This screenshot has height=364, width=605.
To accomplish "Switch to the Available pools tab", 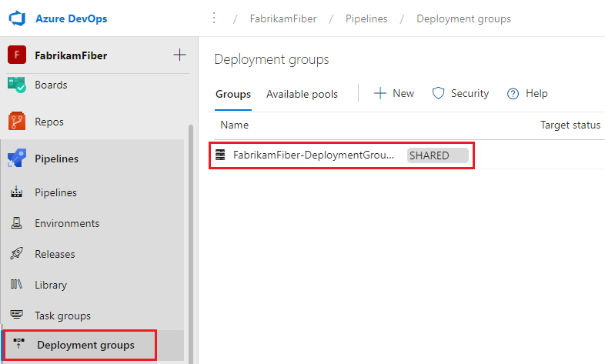I will (x=302, y=94).
